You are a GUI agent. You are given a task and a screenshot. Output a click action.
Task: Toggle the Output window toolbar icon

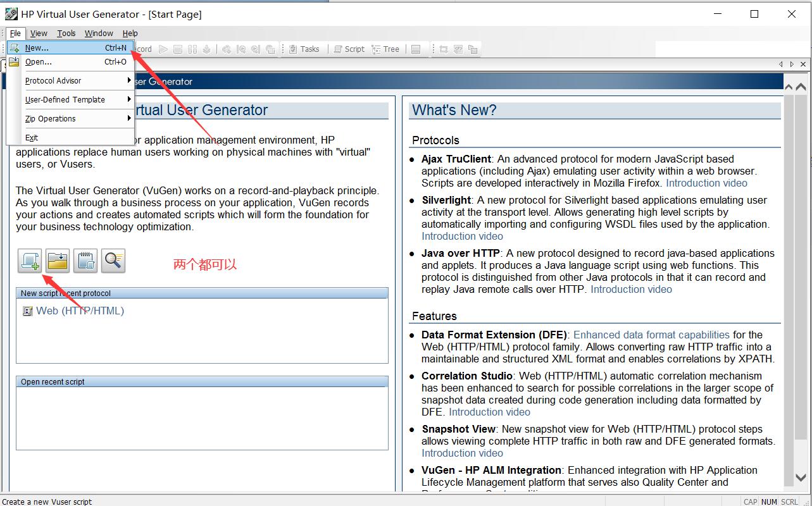coord(416,49)
